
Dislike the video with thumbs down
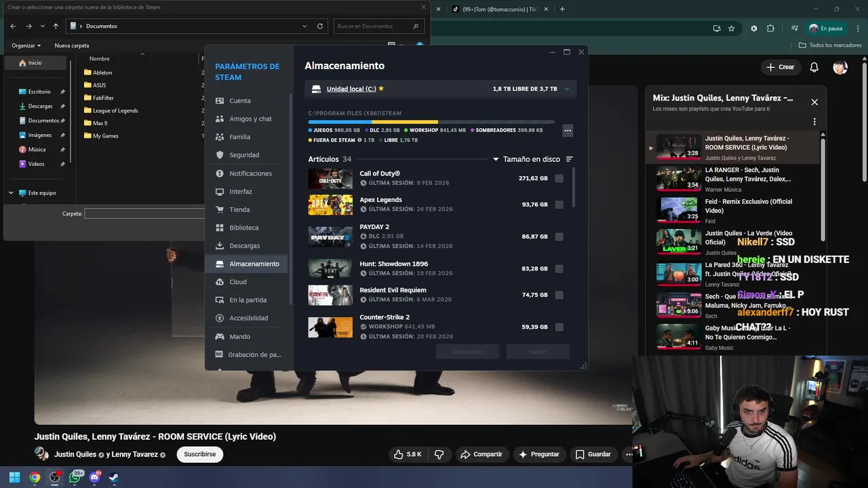439,454
